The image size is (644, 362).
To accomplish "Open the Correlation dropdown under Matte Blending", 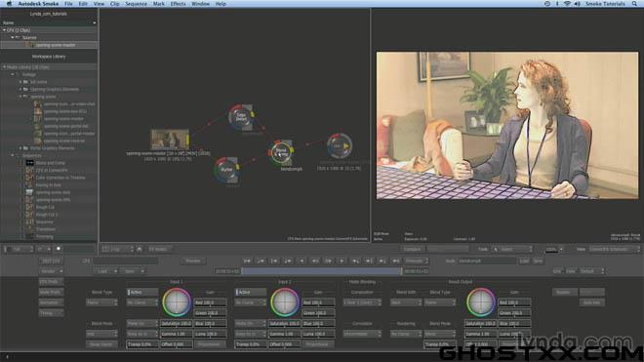I will [x=362, y=334].
